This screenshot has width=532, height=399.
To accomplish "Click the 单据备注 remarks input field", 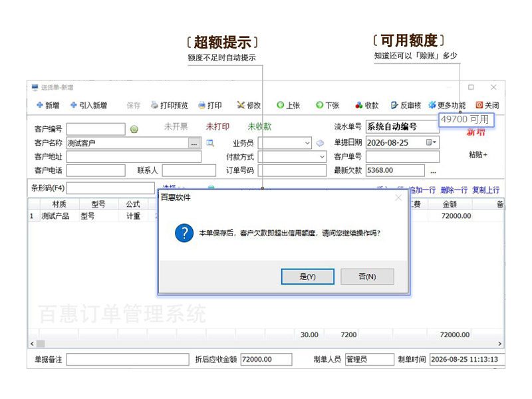I will [x=128, y=360].
